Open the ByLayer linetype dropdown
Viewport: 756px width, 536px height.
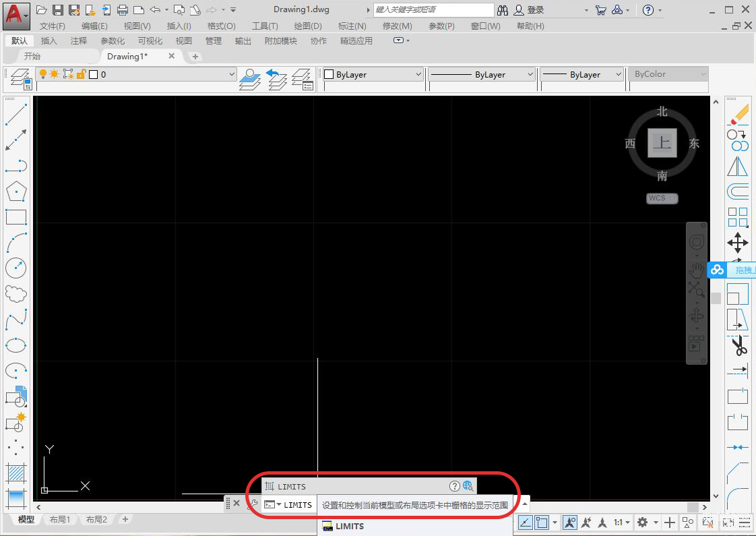pos(530,74)
